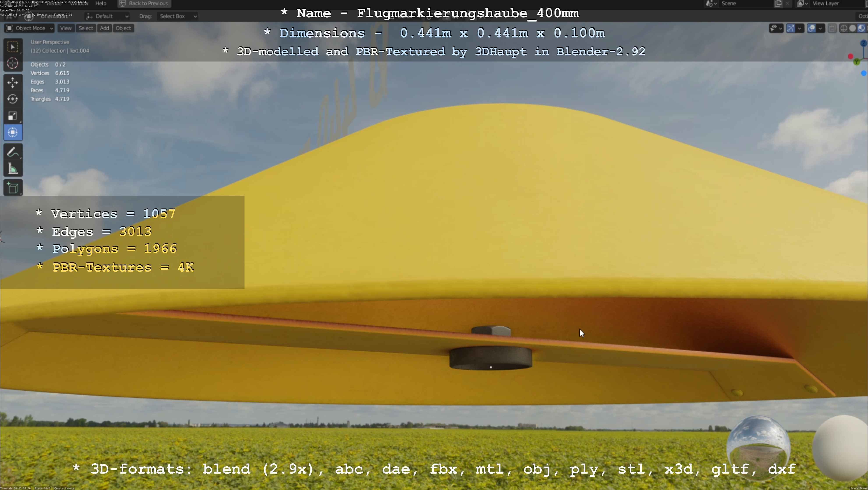Image resolution: width=868 pixels, height=490 pixels.
Task: Open object type visibility dropdown
Action: 776,28
